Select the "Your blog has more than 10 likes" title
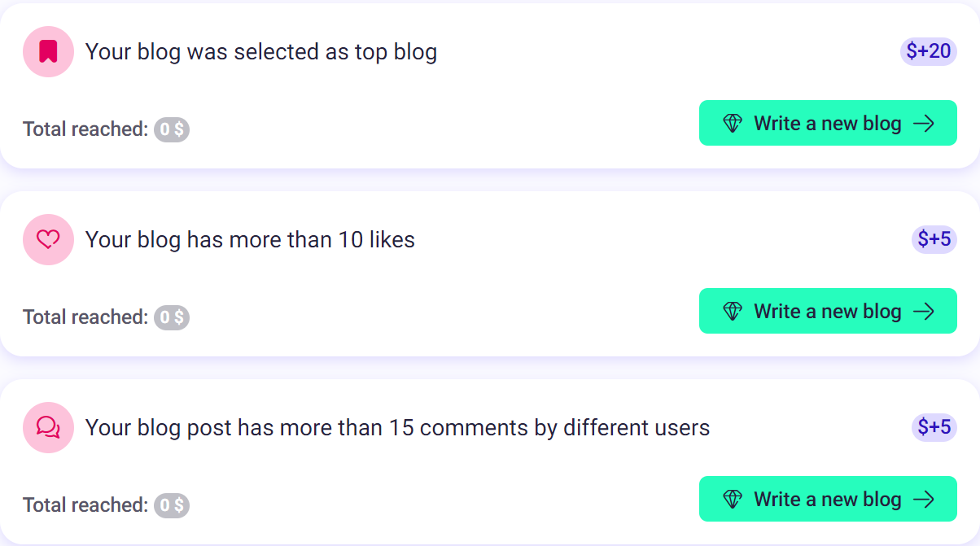 [251, 239]
